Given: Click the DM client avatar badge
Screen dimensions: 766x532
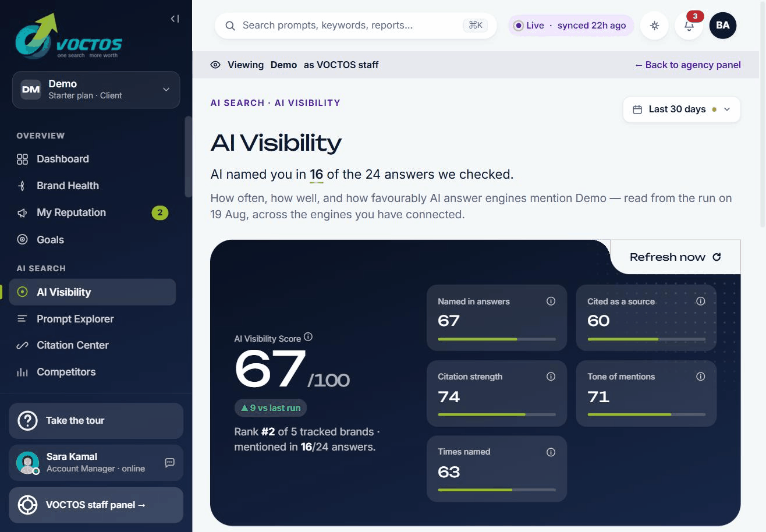Looking at the screenshot, I should pos(31,90).
